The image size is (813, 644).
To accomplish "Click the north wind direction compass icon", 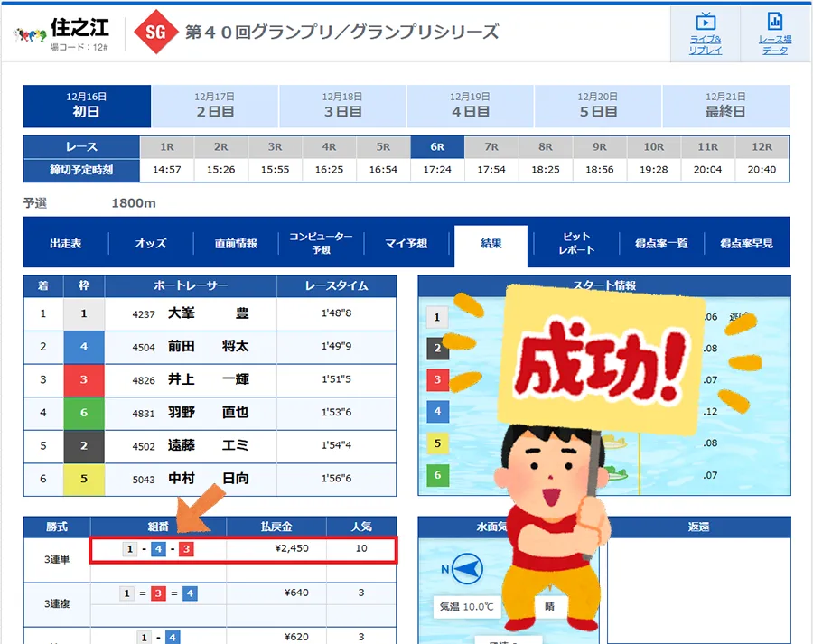I will tap(465, 569).
